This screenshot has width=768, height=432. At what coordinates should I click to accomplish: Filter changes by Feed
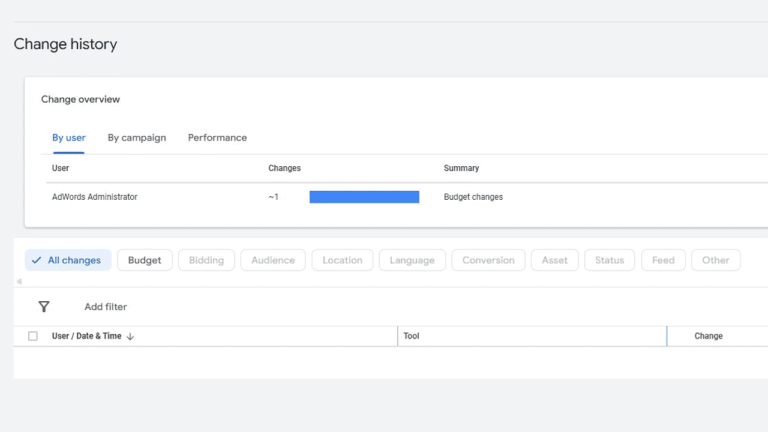(663, 260)
